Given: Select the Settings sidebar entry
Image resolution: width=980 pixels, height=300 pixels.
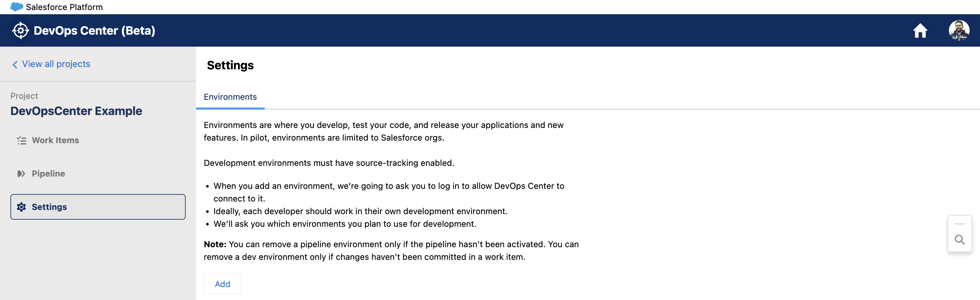Looking at the screenshot, I should (50, 207).
